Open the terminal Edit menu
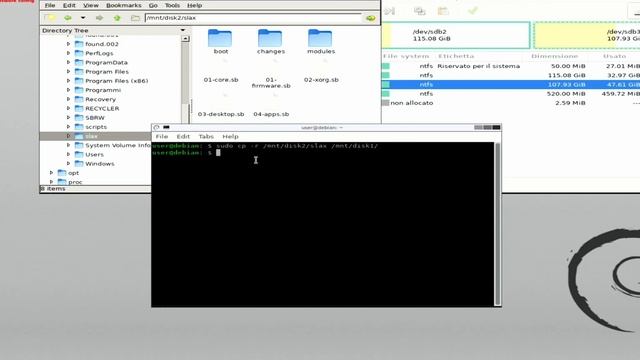Image resolution: width=640 pixels, height=360 pixels. coord(183,136)
